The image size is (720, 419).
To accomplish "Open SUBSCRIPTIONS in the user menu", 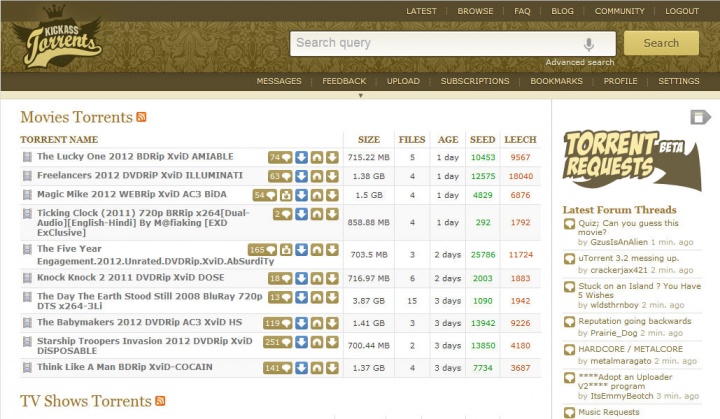I will pyautogui.click(x=475, y=81).
